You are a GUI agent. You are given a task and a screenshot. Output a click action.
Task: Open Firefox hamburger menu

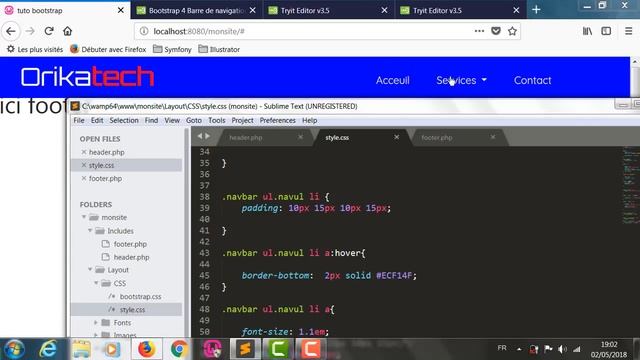pyautogui.click(x=629, y=31)
